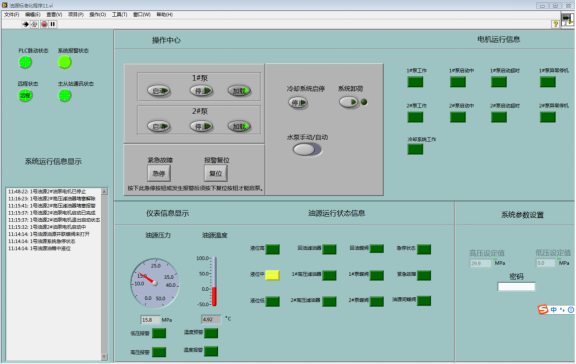Viewport: 576px width, 364px height.
Task: Open the 帮助(H) menu
Action: 165,14
